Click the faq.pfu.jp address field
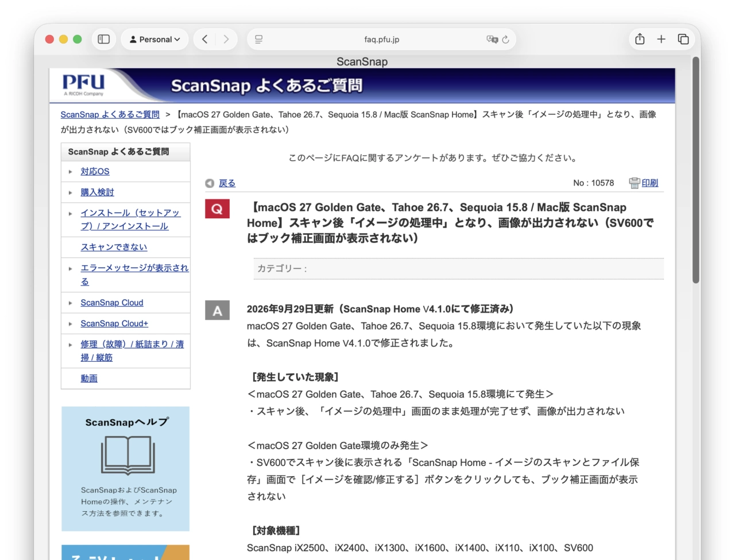The height and width of the screenshot is (560, 735). pos(381,39)
